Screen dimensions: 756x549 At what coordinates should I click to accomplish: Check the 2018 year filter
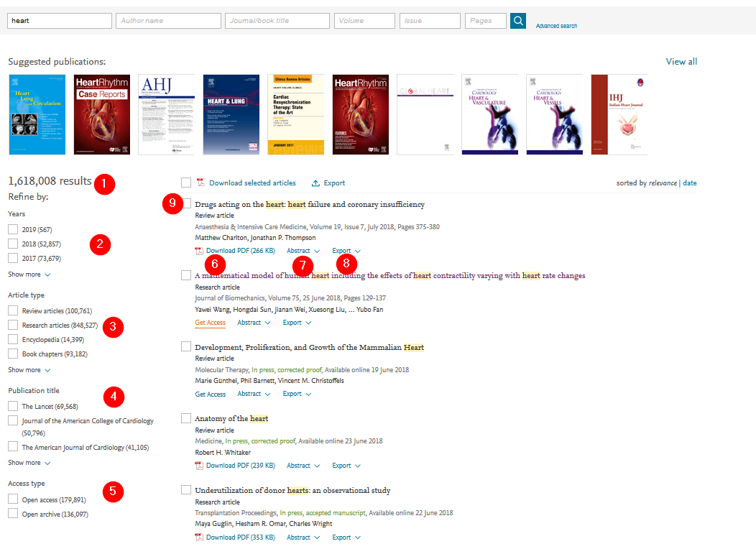click(x=13, y=244)
